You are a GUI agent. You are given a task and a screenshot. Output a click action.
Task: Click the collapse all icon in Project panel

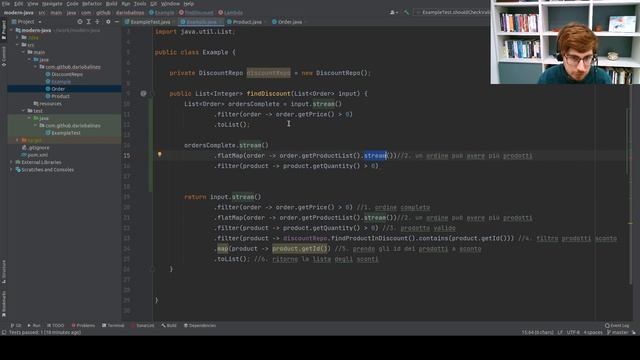point(97,22)
